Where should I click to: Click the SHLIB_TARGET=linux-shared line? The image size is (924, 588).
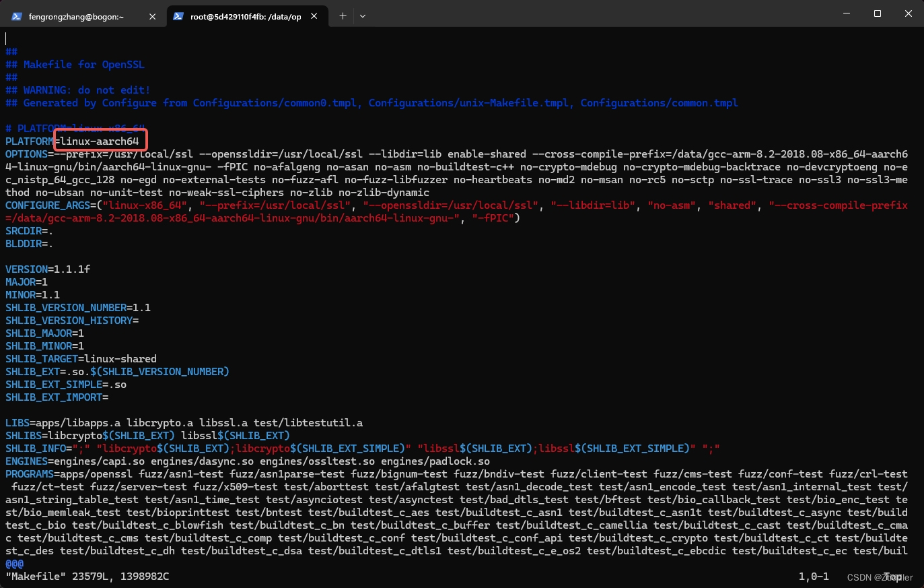(x=81, y=359)
